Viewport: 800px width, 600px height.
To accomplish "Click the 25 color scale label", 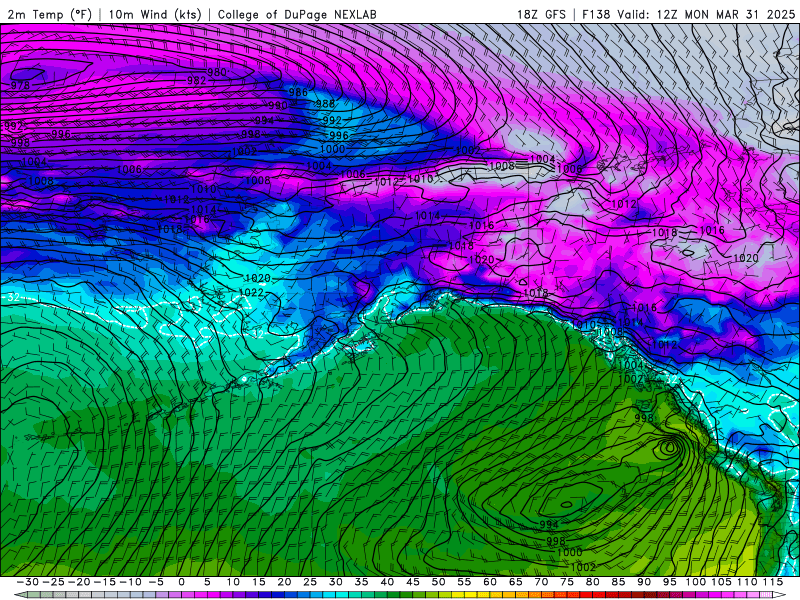I will coord(310,582).
